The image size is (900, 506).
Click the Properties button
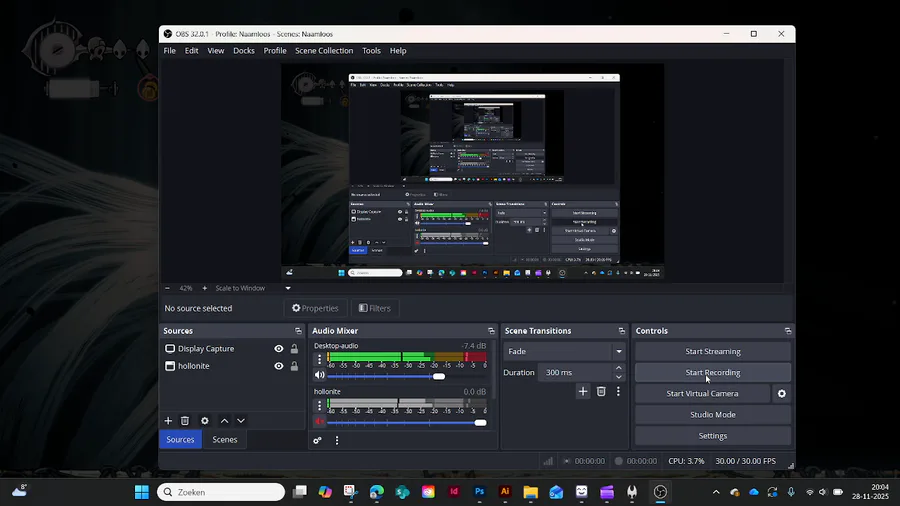pyautogui.click(x=315, y=308)
